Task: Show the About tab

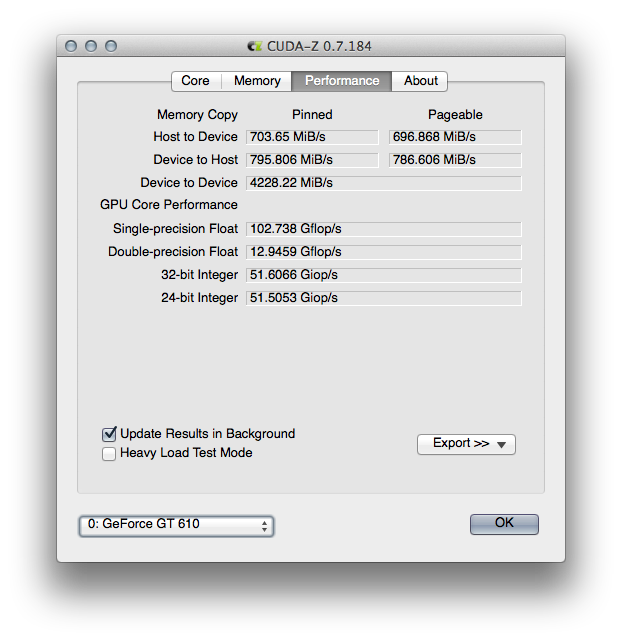Action: point(420,81)
